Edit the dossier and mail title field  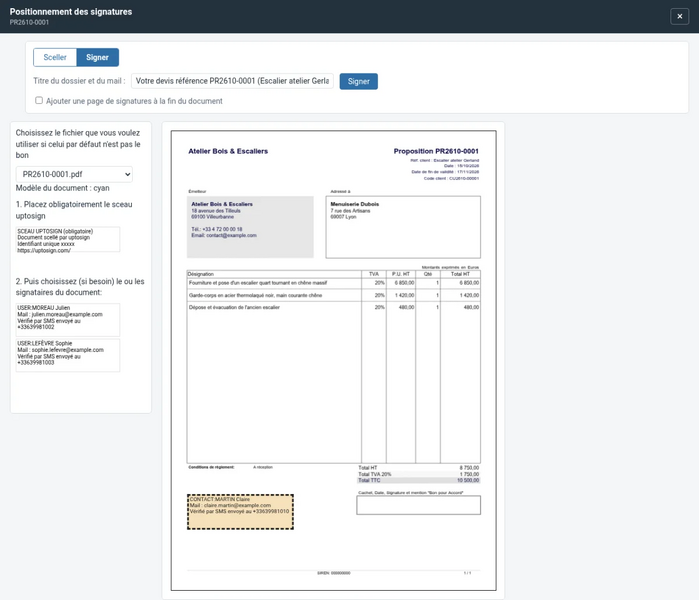tap(232, 81)
